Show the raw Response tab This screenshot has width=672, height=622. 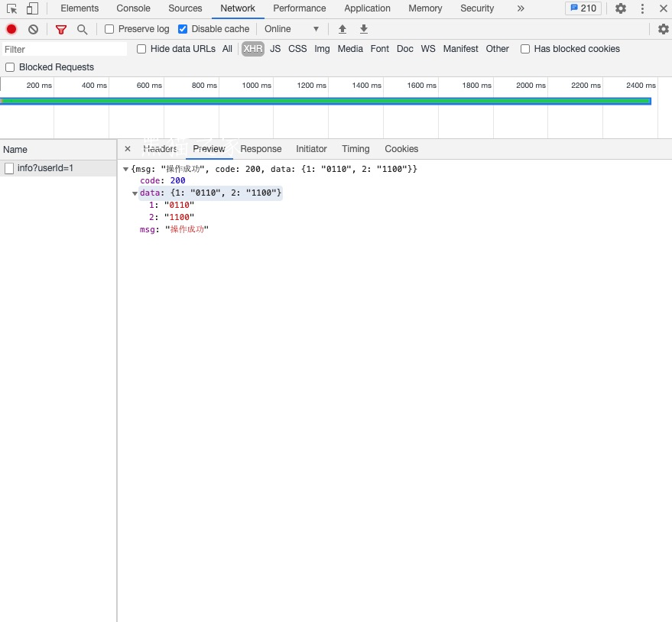coord(261,149)
